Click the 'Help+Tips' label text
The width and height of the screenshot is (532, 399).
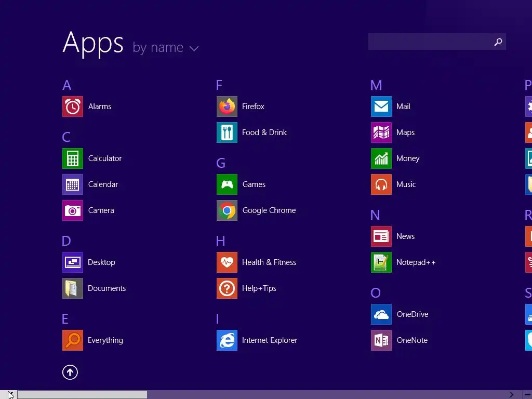pos(259,289)
